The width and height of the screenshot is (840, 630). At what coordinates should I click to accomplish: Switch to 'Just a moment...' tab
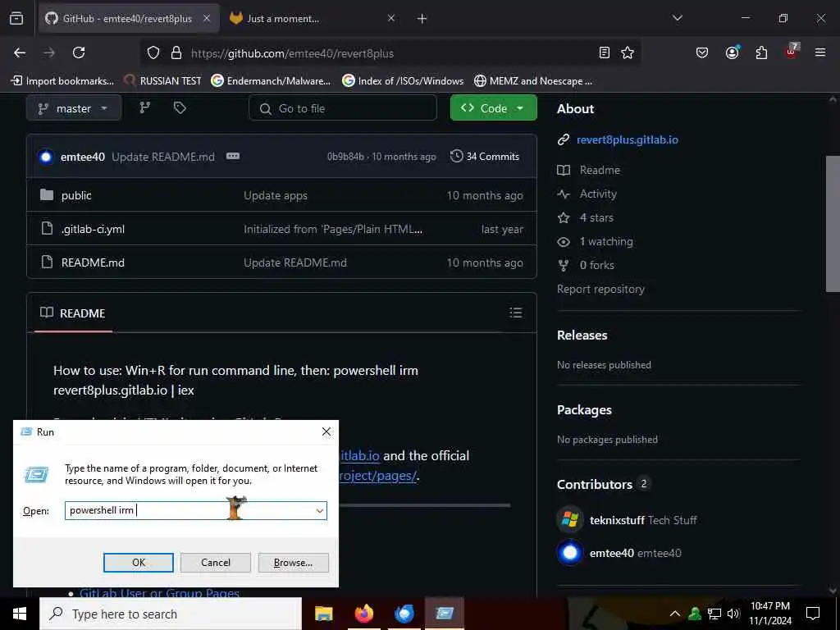(283, 19)
